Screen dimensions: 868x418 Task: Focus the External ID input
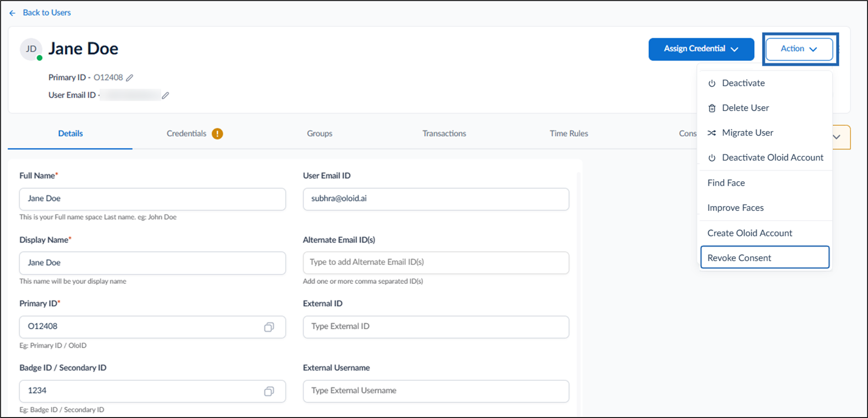coord(436,327)
